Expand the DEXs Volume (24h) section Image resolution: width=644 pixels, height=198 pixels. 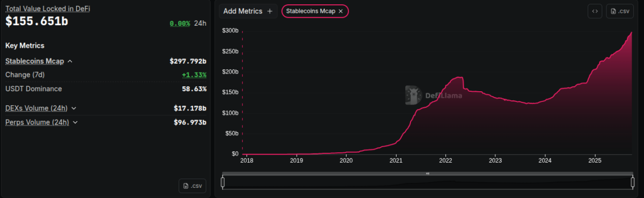74,108
